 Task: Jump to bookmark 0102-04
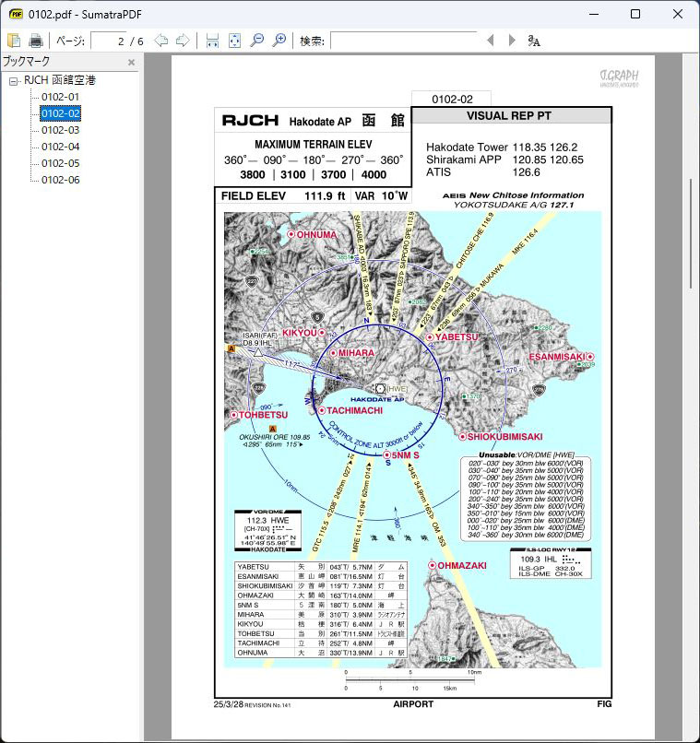tap(61, 147)
